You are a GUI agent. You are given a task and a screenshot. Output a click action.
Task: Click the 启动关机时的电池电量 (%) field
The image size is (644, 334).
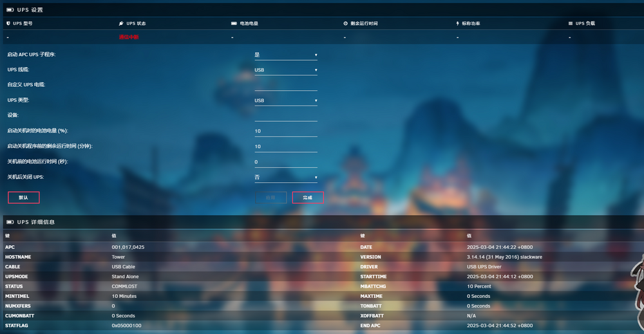pyautogui.click(x=286, y=131)
